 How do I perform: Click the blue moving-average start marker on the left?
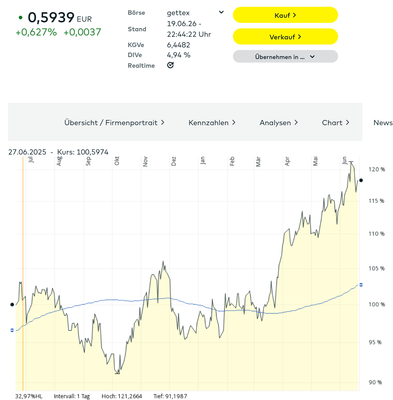coord(12,330)
